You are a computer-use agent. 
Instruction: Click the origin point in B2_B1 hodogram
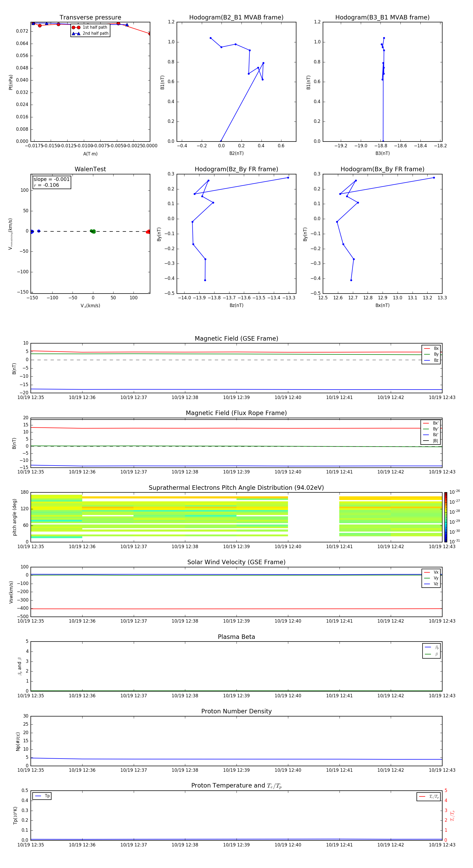[x=221, y=141]
